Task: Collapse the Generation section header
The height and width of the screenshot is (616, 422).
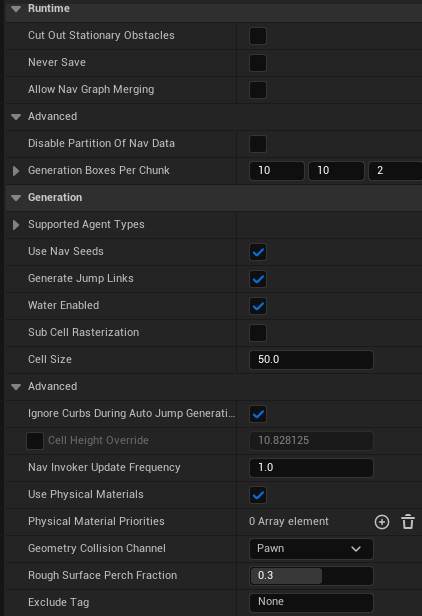Action: (16, 198)
